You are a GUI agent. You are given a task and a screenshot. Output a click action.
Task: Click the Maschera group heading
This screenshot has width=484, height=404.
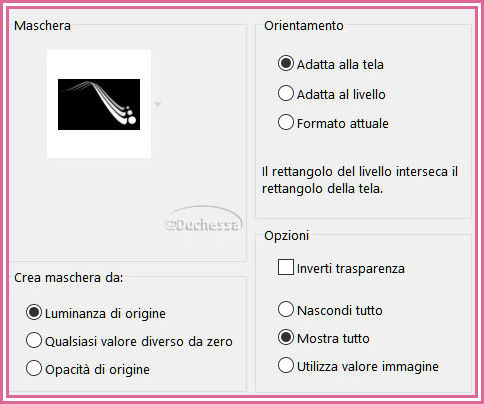[42, 26]
